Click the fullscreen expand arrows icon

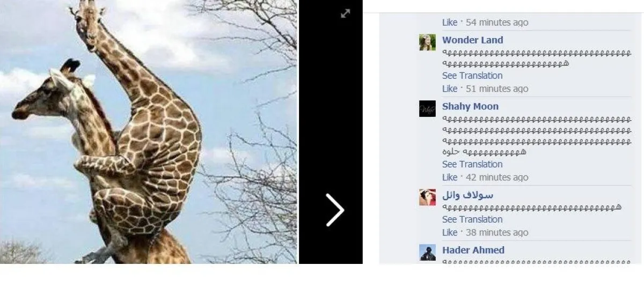[x=346, y=13]
